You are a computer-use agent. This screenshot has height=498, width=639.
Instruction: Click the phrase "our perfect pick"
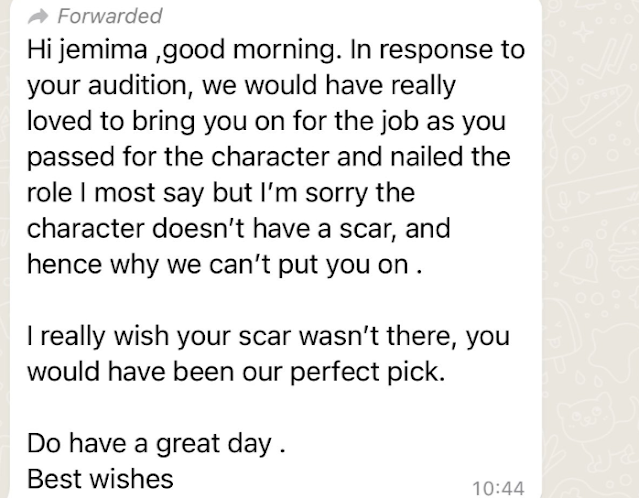[x=366, y=372]
